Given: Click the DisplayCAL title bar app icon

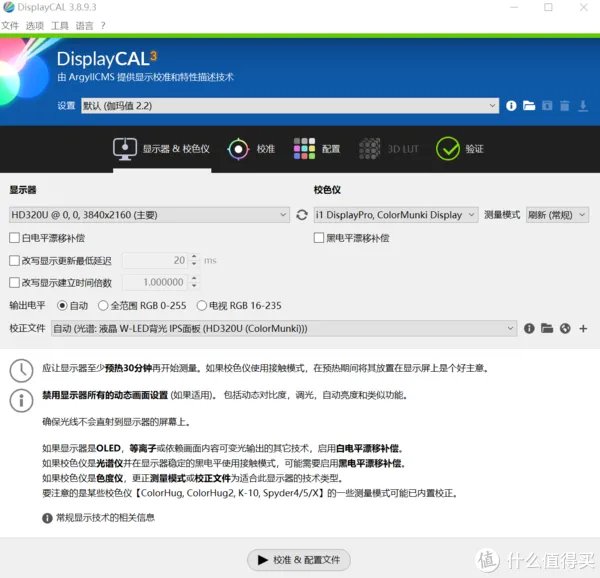Looking at the screenshot, I should (8, 7).
